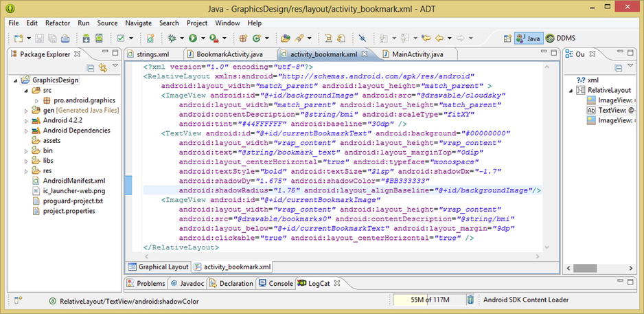
Task: Open the Refactor menu
Action: click(x=58, y=23)
